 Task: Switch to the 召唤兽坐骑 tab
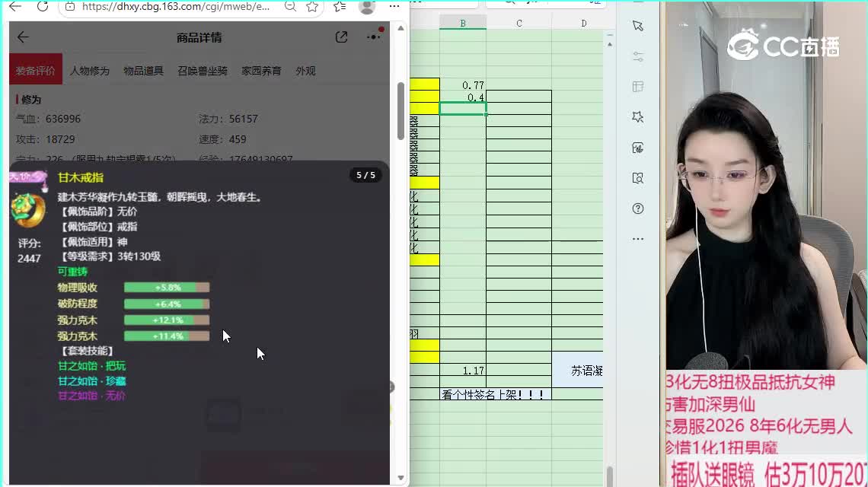pos(203,71)
